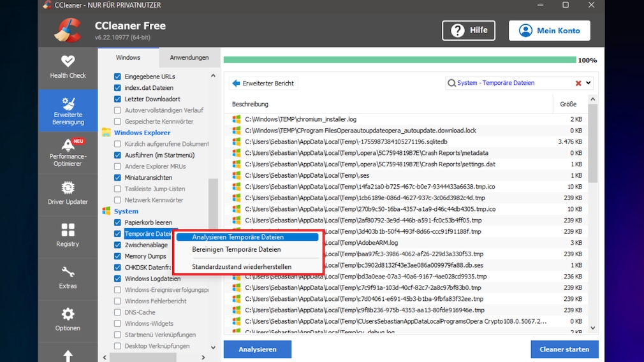Open the Driver Updater section
The width and height of the screenshot is (644, 362).
click(x=68, y=194)
